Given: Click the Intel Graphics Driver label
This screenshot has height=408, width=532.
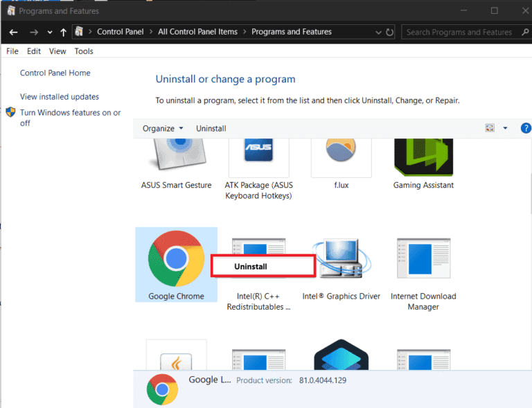Looking at the screenshot, I should click(x=342, y=296).
